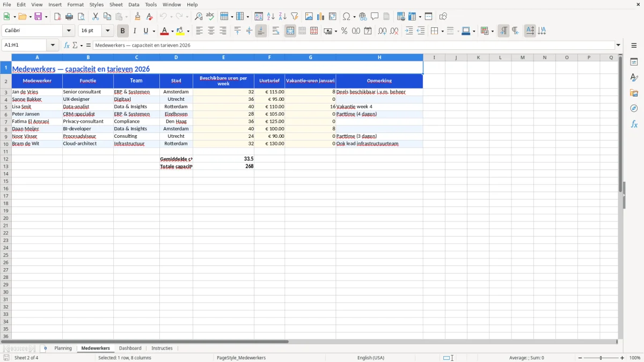Click Sort Descending icon
Viewport: 644px width, 362px height.
coord(283,17)
